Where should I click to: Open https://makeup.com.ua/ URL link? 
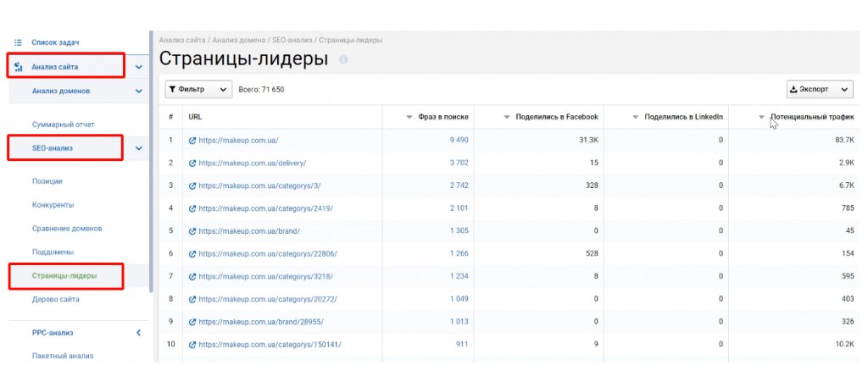tap(238, 141)
